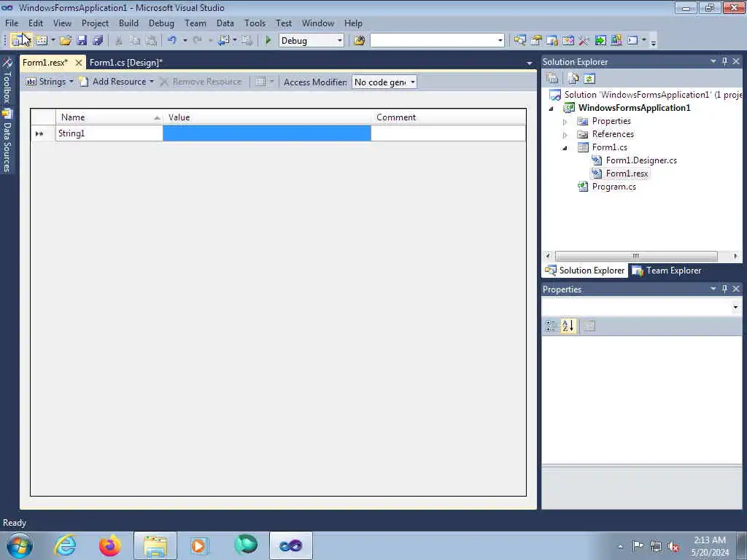The image size is (747, 560).
Task: Click the Comment cell for String1
Action: pyautogui.click(x=449, y=133)
